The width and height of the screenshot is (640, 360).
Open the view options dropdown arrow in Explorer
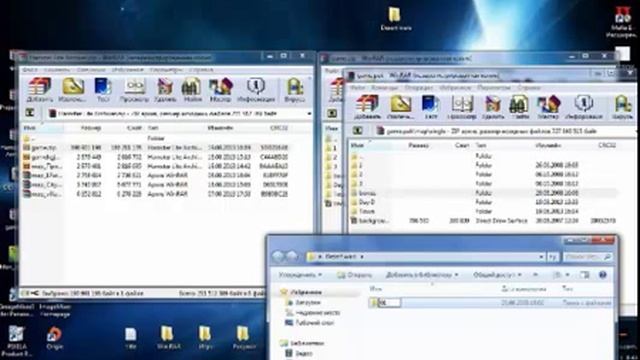tap(568, 275)
